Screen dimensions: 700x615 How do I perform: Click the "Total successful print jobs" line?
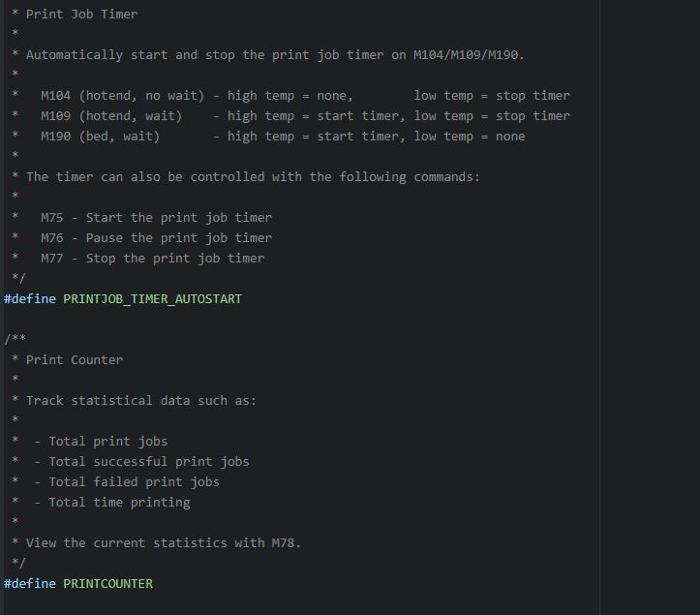click(x=148, y=461)
